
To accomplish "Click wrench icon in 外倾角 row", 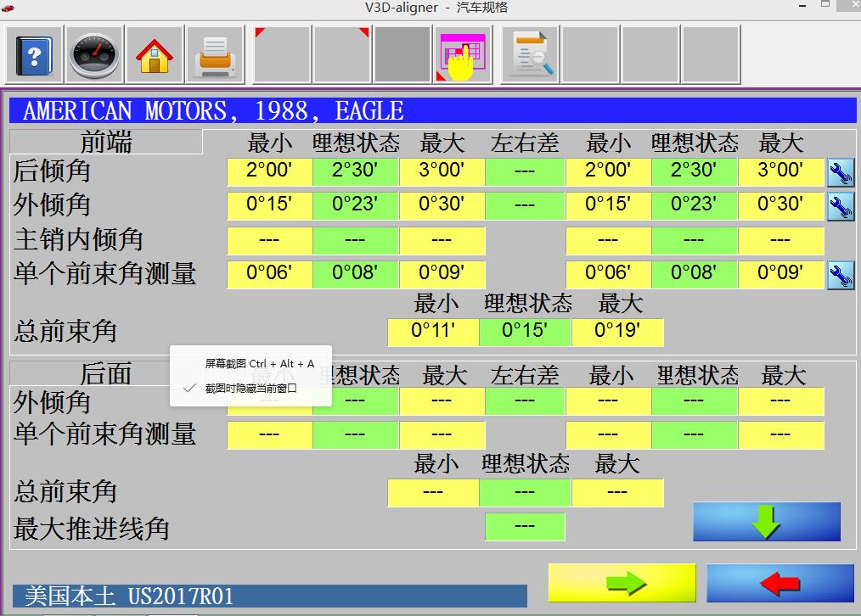I will click(841, 206).
